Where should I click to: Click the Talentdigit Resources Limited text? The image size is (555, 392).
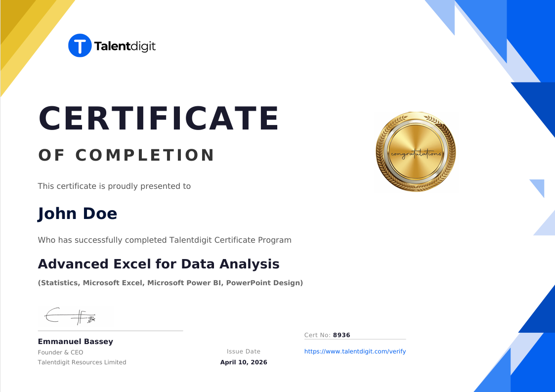82,362
